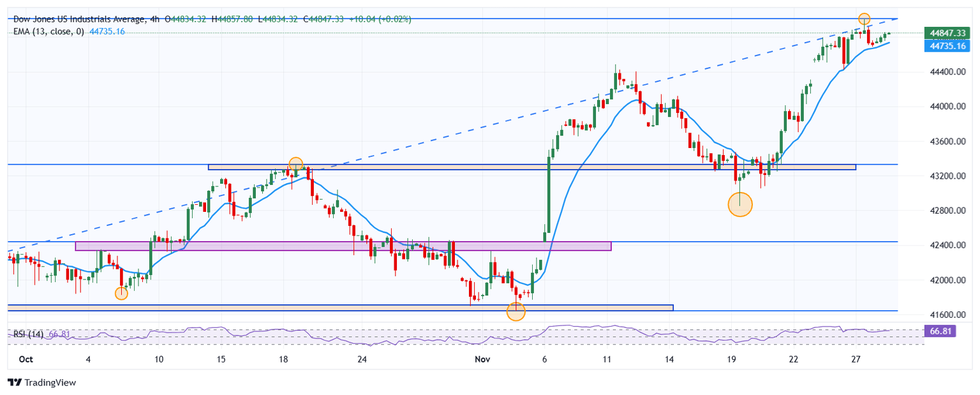Click the TradingView logo
Screen dimensions: 980x395
tap(41, 382)
